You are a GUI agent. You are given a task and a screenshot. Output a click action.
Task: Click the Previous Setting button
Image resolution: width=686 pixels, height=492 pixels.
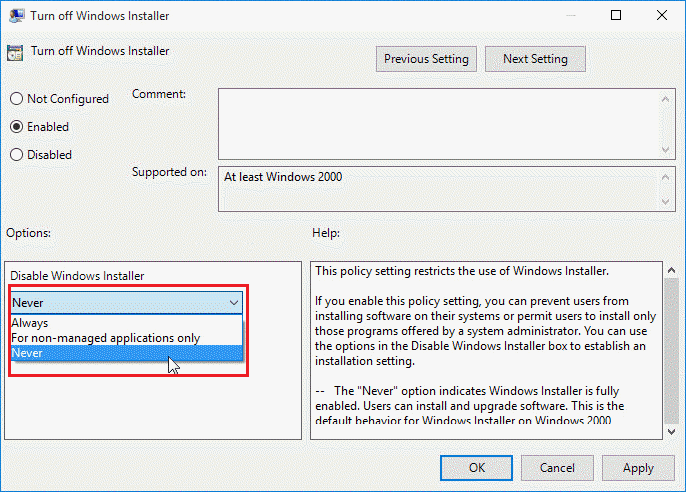pyautogui.click(x=426, y=59)
